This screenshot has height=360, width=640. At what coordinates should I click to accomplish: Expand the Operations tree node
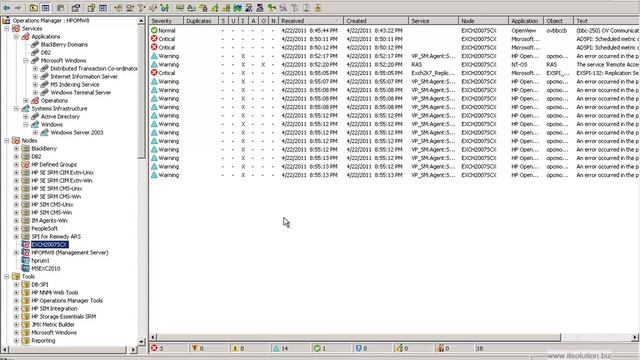click(26, 100)
